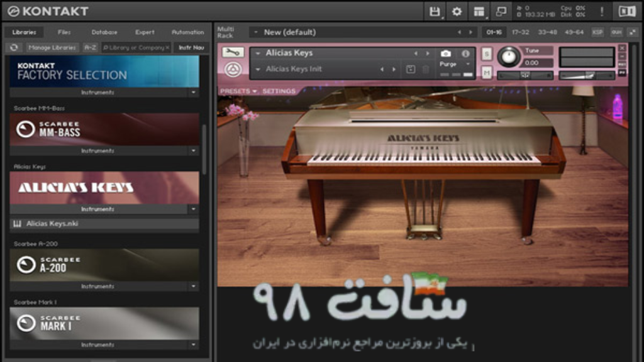Load next multi in the rack header
644x362 pixels.
tap(470, 32)
